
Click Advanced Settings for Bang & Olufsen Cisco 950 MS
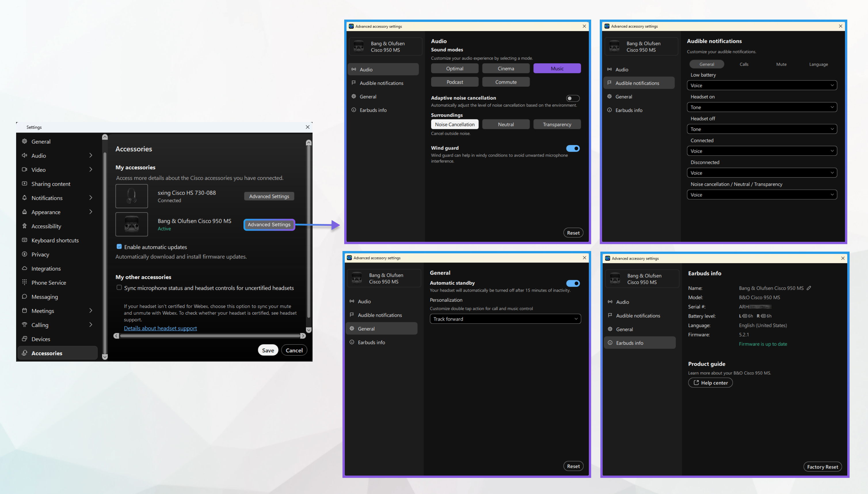point(269,225)
